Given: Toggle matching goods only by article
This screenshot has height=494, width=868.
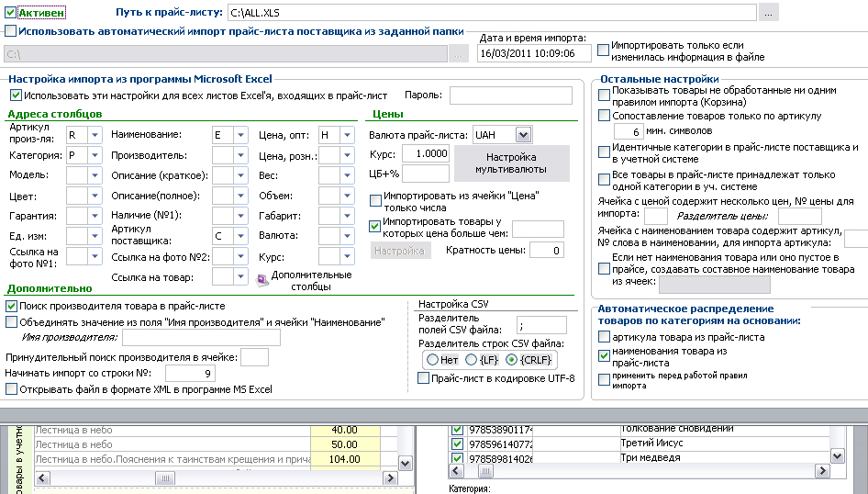Looking at the screenshot, I should pos(605,116).
